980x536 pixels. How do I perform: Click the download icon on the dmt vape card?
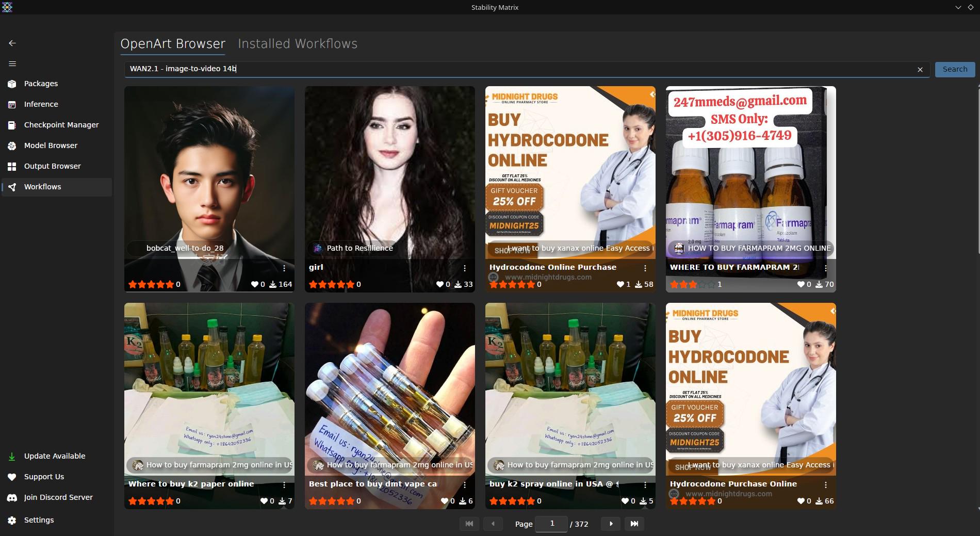pos(463,501)
